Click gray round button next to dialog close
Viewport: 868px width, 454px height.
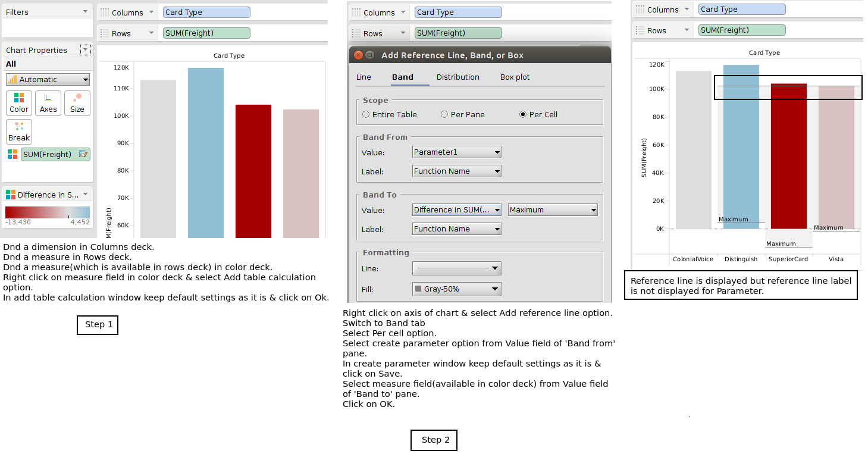[369, 55]
